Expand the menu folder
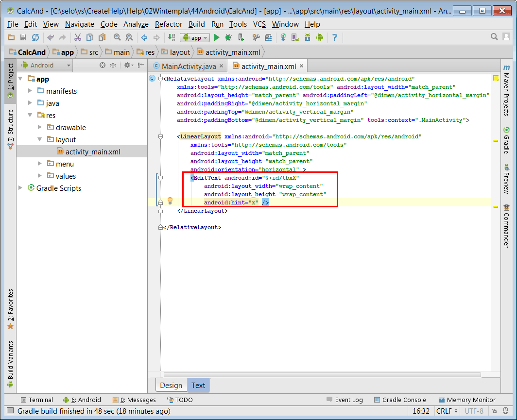Viewport: 517px width, 420px height. (x=39, y=164)
